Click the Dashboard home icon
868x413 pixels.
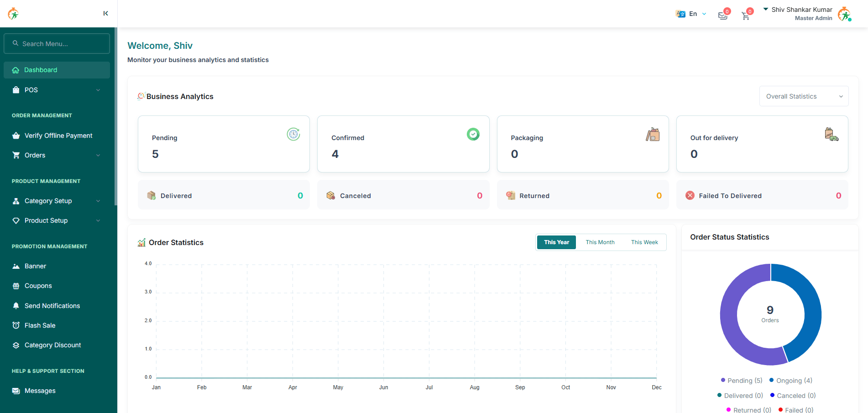16,70
